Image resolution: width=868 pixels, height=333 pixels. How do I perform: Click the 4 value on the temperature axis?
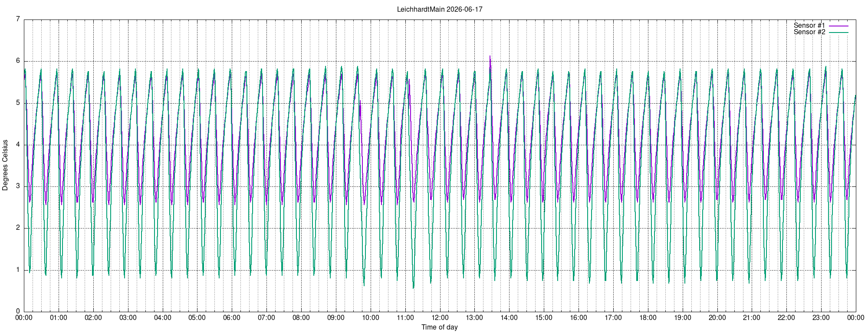(x=18, y=144)
